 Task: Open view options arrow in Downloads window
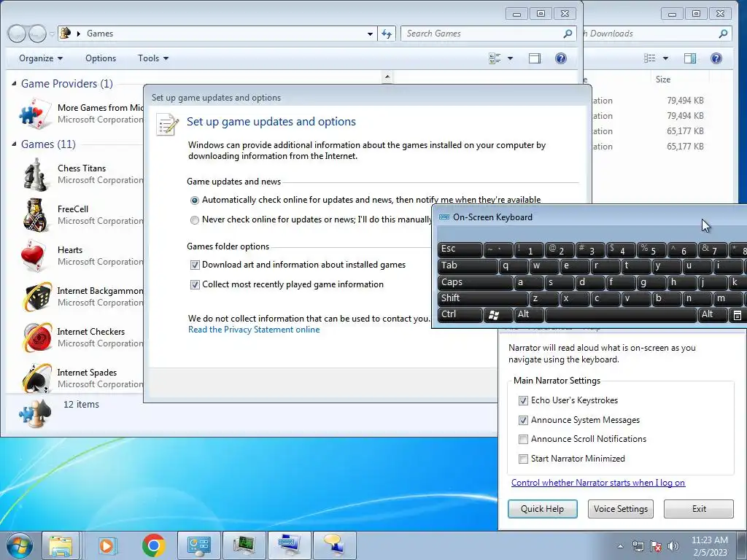(665, 58)
